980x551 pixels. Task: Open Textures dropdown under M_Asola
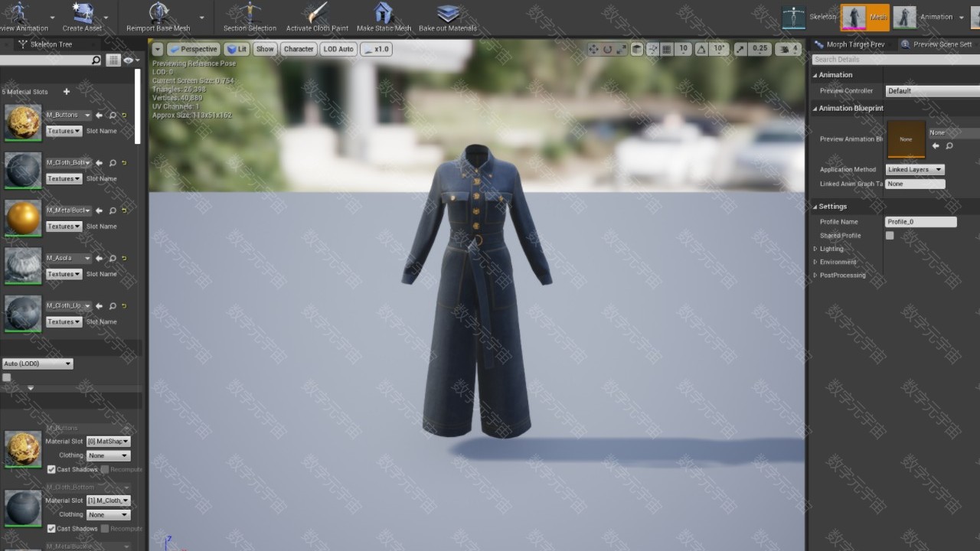[x=64, y=274]
